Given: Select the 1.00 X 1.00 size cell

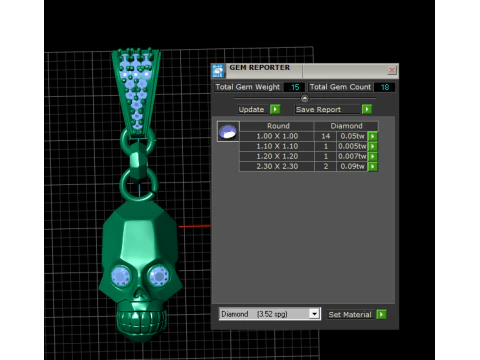Looking at the screenshot, I should pos(277,136).
